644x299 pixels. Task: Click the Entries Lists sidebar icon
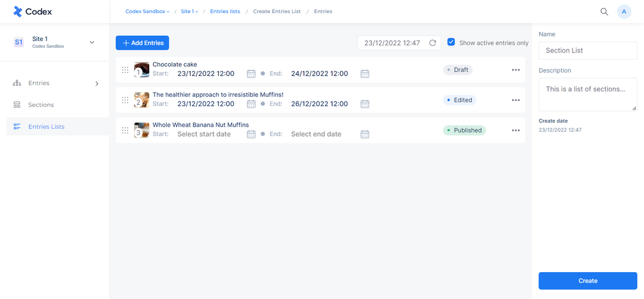point(17,127)
